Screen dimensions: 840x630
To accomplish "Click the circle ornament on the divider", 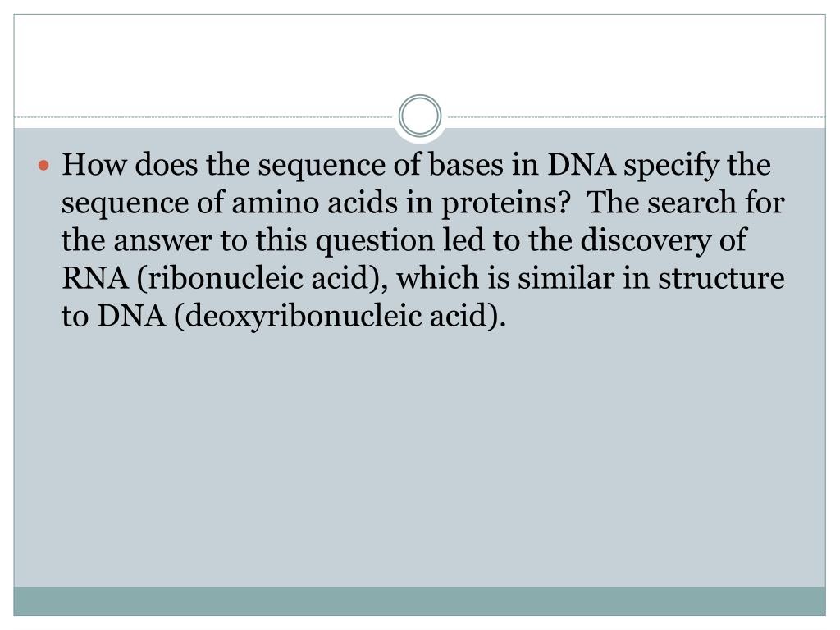I will coord(420,116).
